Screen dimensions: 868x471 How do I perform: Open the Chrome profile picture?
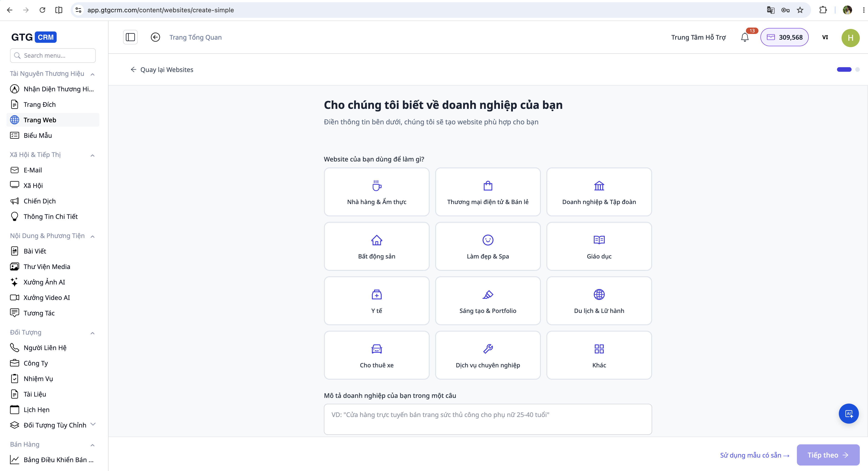[x=847, y=10]
